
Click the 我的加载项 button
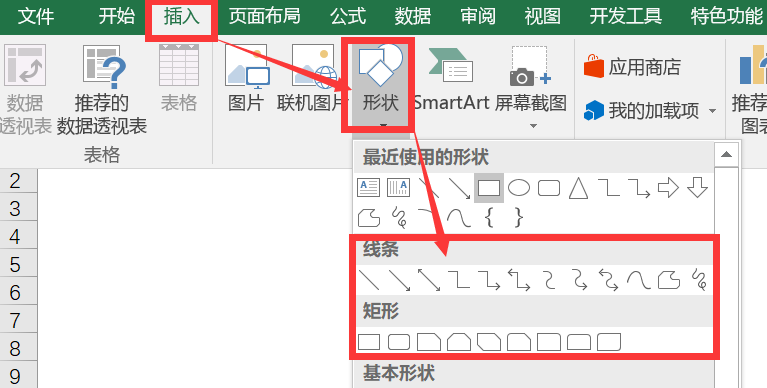(642, 111)
